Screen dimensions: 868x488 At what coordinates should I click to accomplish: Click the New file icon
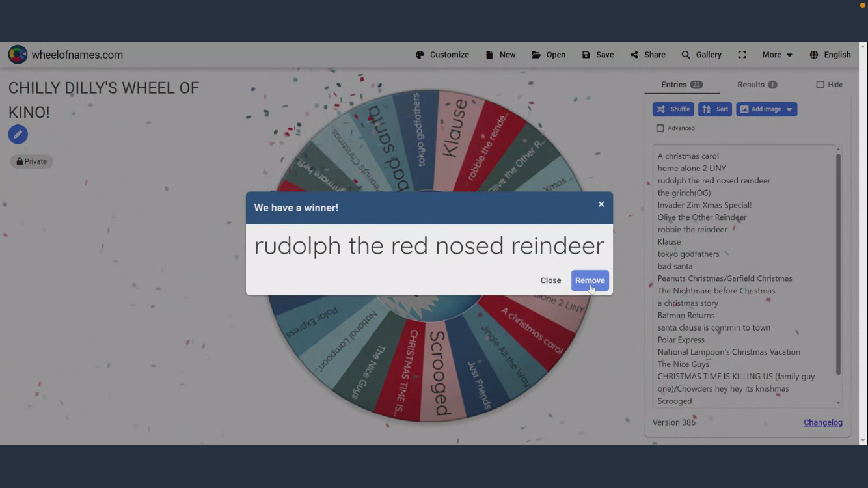pos(489,55)
